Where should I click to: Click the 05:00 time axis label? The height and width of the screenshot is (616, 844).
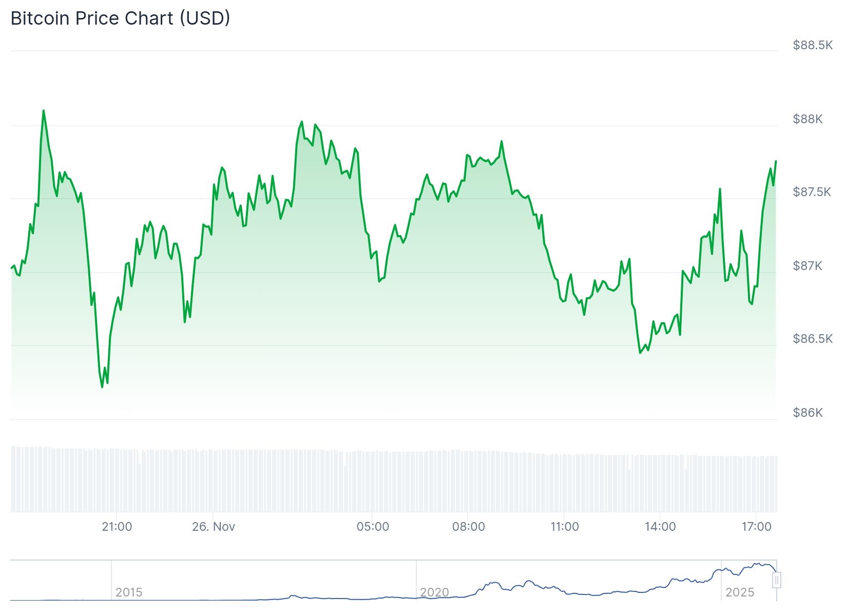[x=373, y=527]
